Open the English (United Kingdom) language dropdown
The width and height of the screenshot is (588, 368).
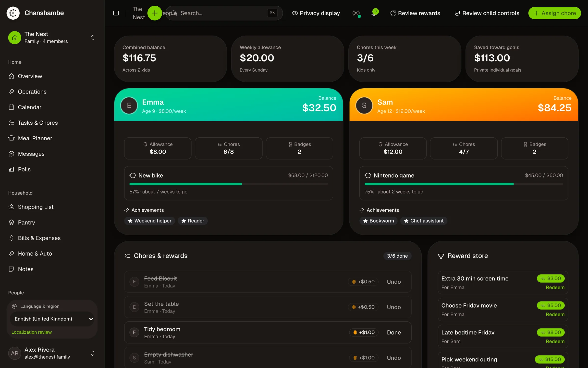tap(52, 319)
